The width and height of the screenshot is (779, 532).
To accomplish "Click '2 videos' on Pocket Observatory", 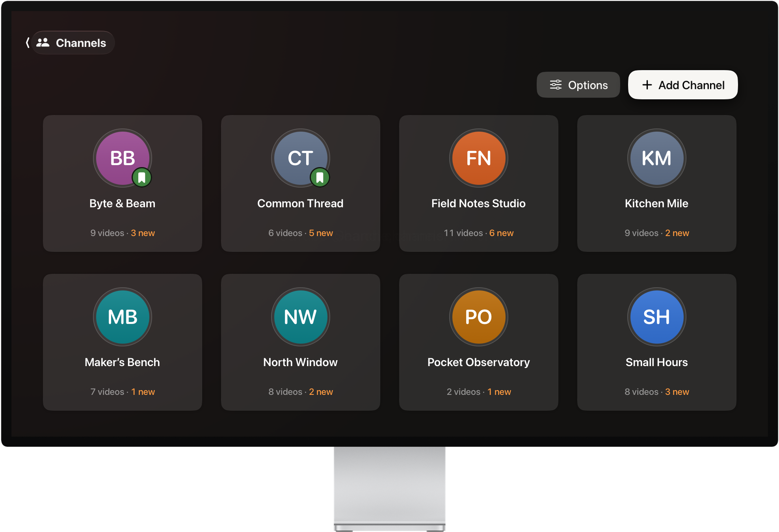I will click(x=463, y=392).
